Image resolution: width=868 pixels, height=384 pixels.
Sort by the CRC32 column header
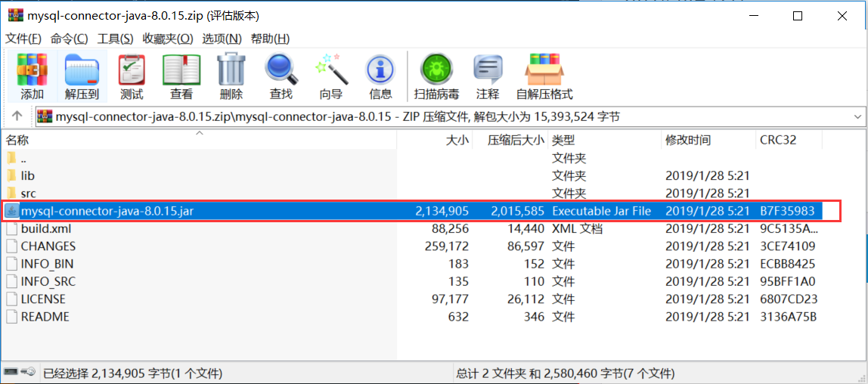778,140
